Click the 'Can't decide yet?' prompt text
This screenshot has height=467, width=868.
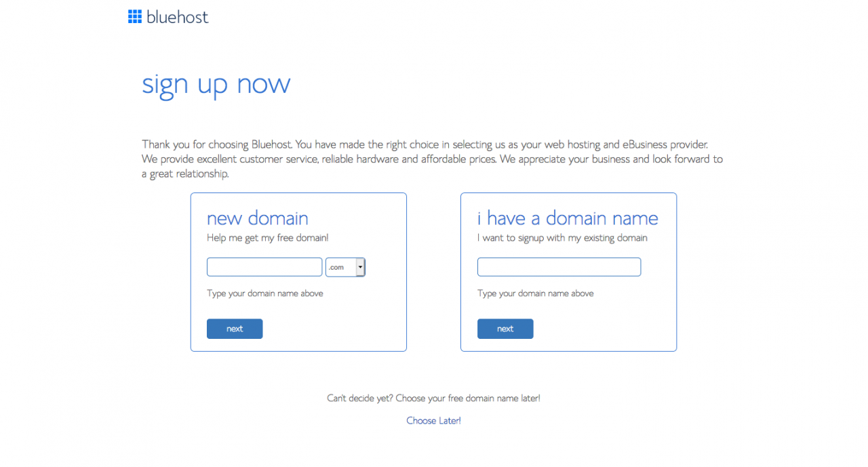click(x=433, y=399)
